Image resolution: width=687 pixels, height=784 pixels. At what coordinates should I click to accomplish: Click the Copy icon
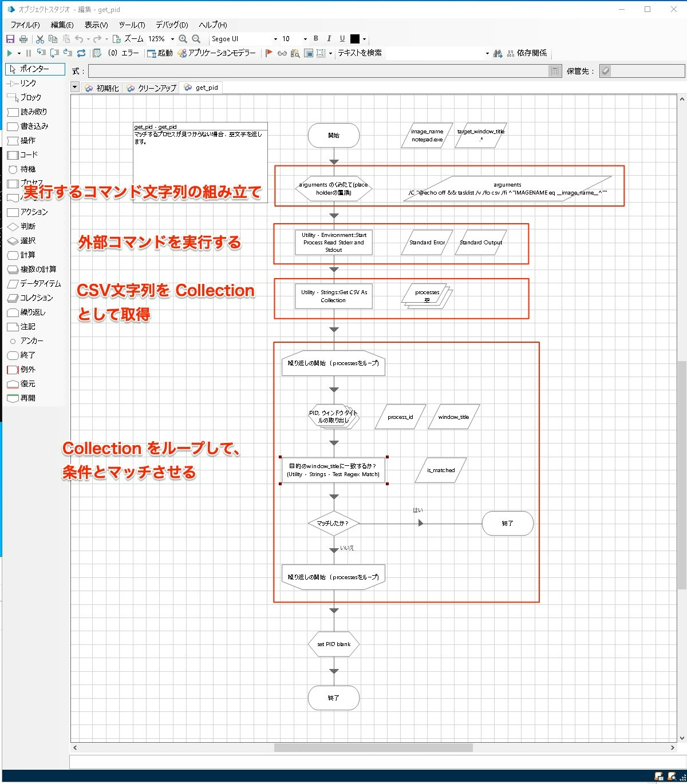tap(53, 39)
